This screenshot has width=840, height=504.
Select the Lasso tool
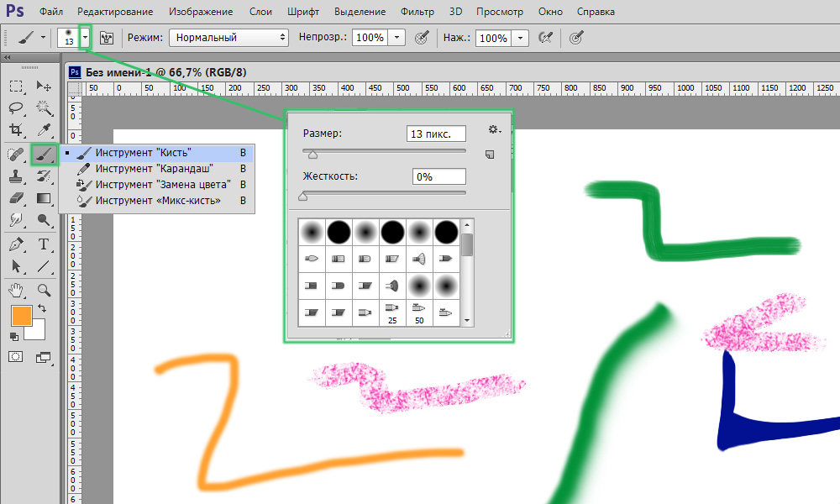[16, 108]
